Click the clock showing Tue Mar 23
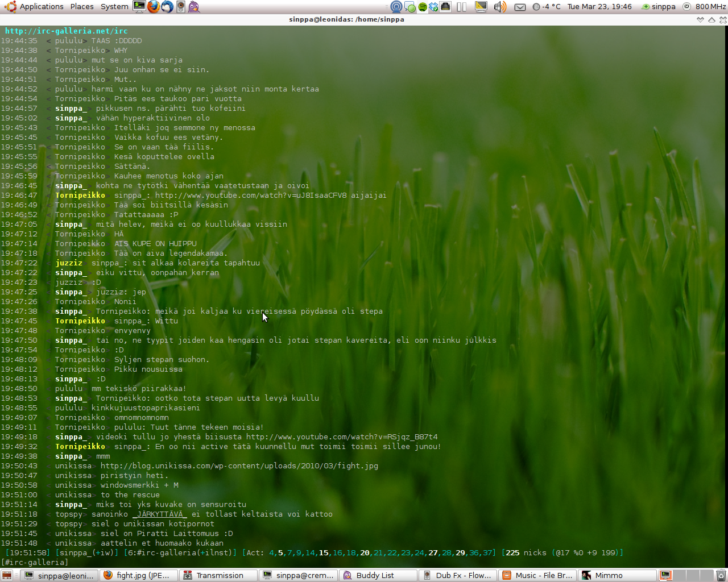Viewport: 728px width, 582px height. [x=599, y=7]
